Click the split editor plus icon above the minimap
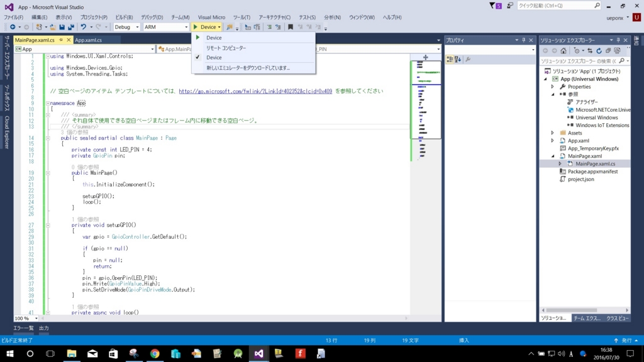The height and width of the screenshot is (362, 644). coord(426,57)
